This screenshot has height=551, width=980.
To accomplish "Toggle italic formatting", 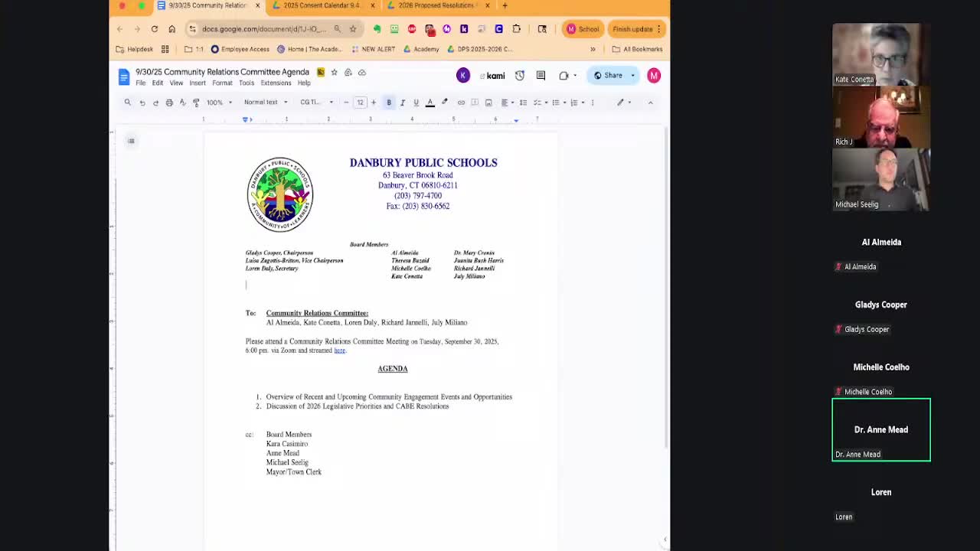I will point(403,103).
